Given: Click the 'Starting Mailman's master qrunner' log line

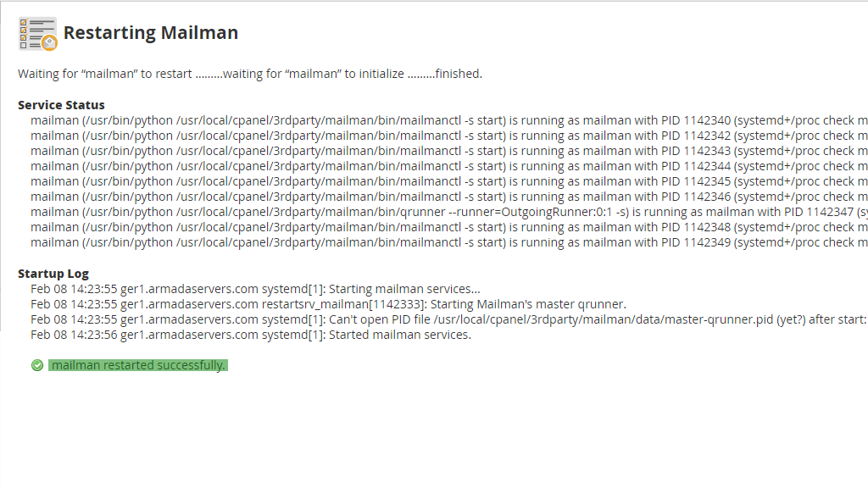Looking at the screenshot, I should pos(328,304).
